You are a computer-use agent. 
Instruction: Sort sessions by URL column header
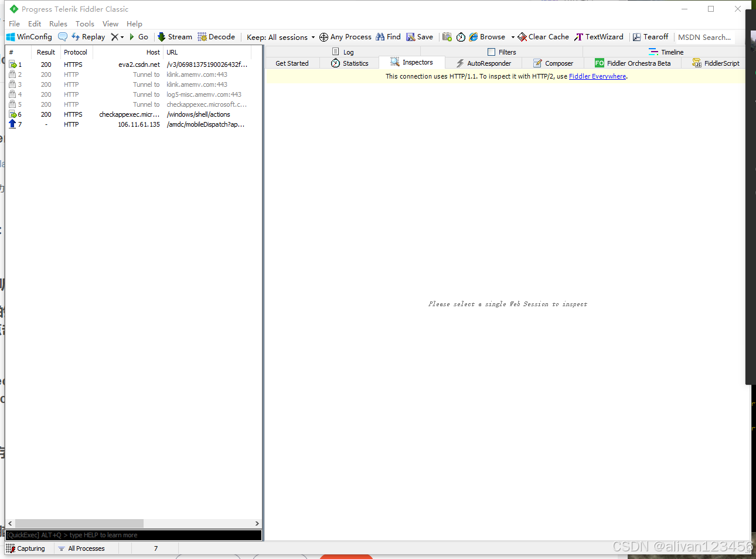click(207, 52)
